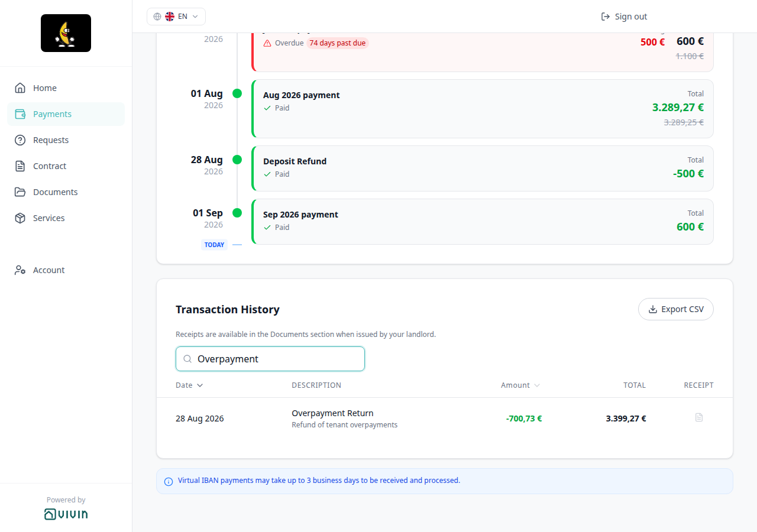Click the Paid checkmark on Sep 2026 payment
The height and width of the screenshot is (532, 757).
coord(267,228)
